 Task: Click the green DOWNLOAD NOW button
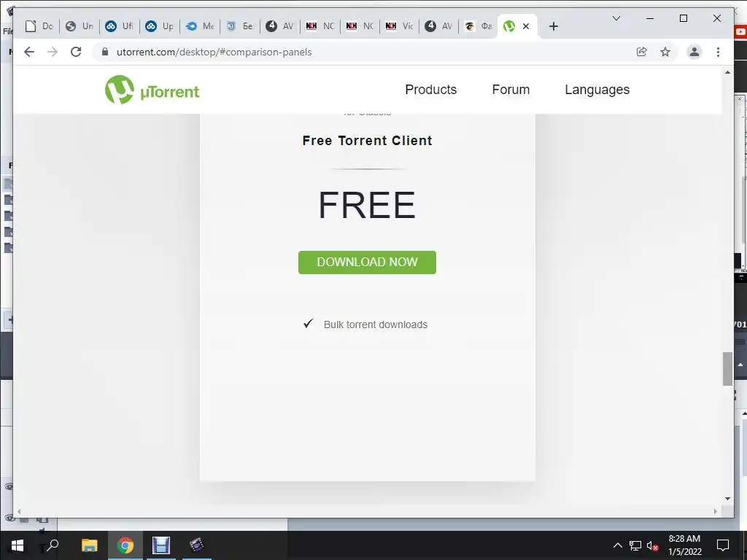point(367,262)
